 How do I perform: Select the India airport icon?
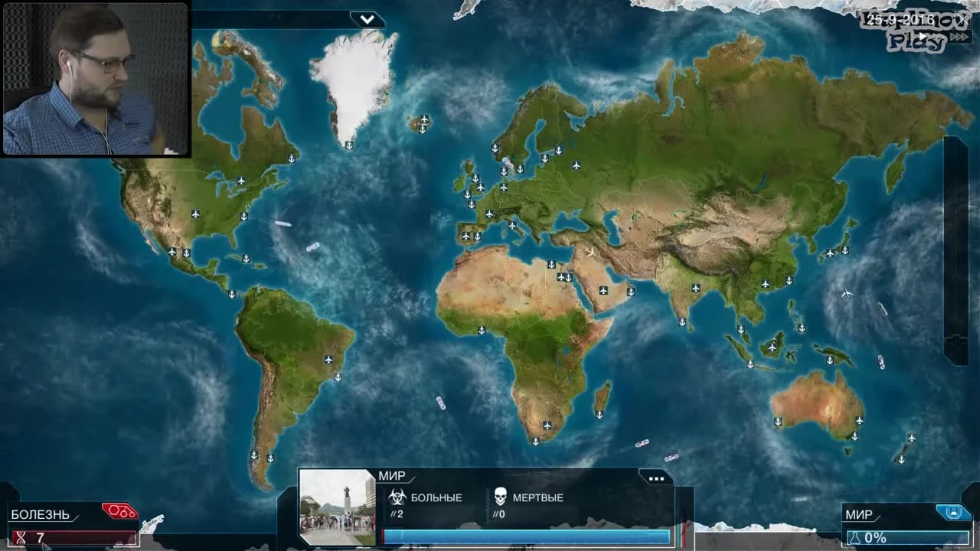(x=696, y=289)
